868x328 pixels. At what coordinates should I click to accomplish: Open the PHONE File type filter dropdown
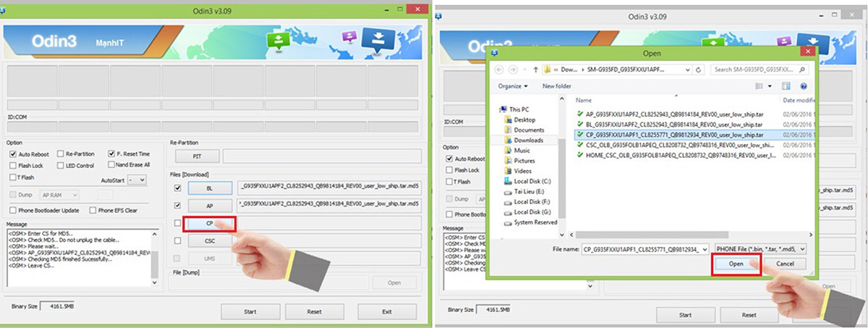[759, 248]
